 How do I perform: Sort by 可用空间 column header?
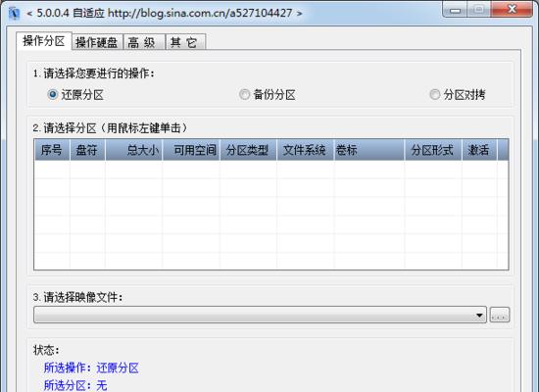(x=191, y=150)
